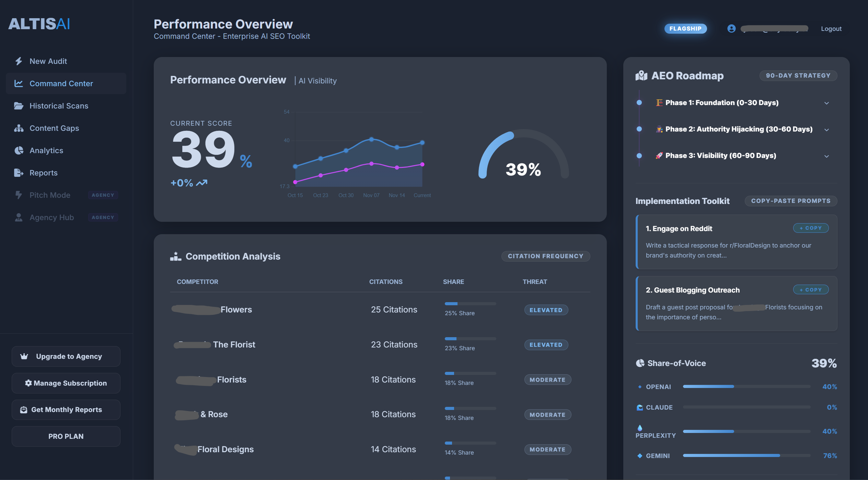Click the 39% gauge dial

click(523, 155)
